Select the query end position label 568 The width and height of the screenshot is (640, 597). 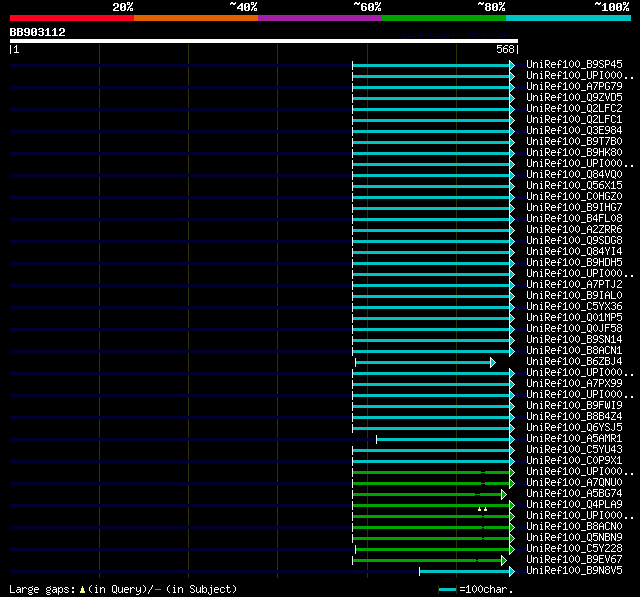pos(505,49)
